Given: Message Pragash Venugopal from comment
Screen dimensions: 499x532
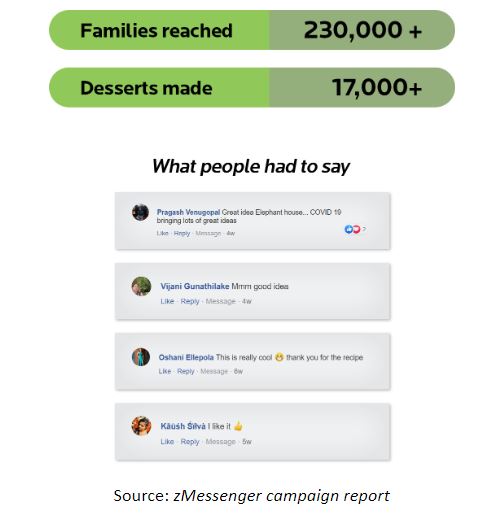Looking at the screenshot, I should pos(208,233).
